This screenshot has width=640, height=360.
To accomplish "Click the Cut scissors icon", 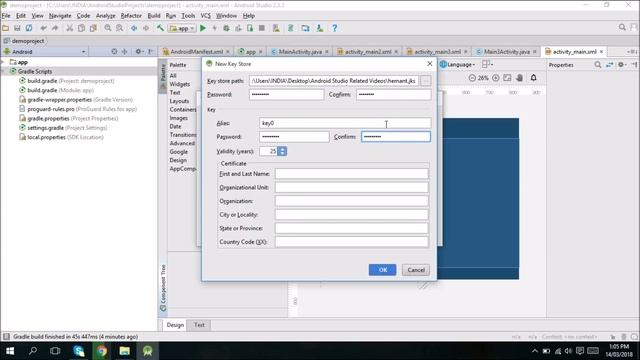I will click(x=70, y=28).
